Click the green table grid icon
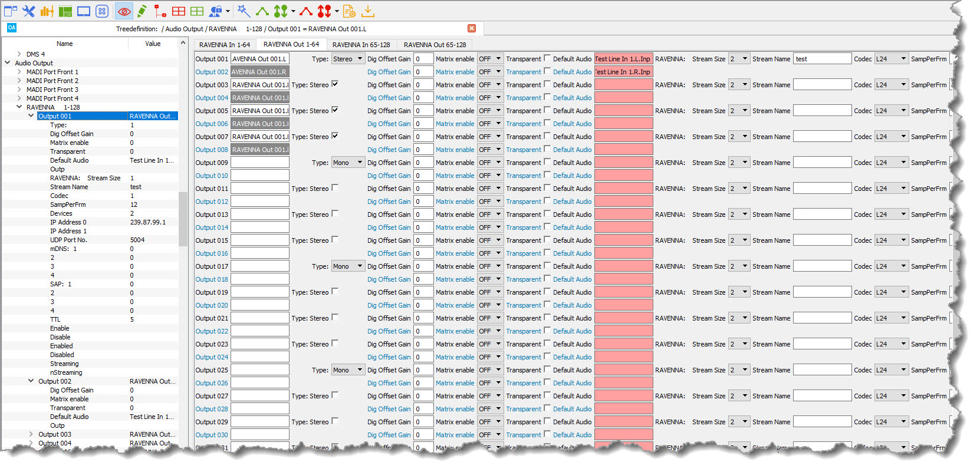The image size is (980, 472). pos(196,11)
